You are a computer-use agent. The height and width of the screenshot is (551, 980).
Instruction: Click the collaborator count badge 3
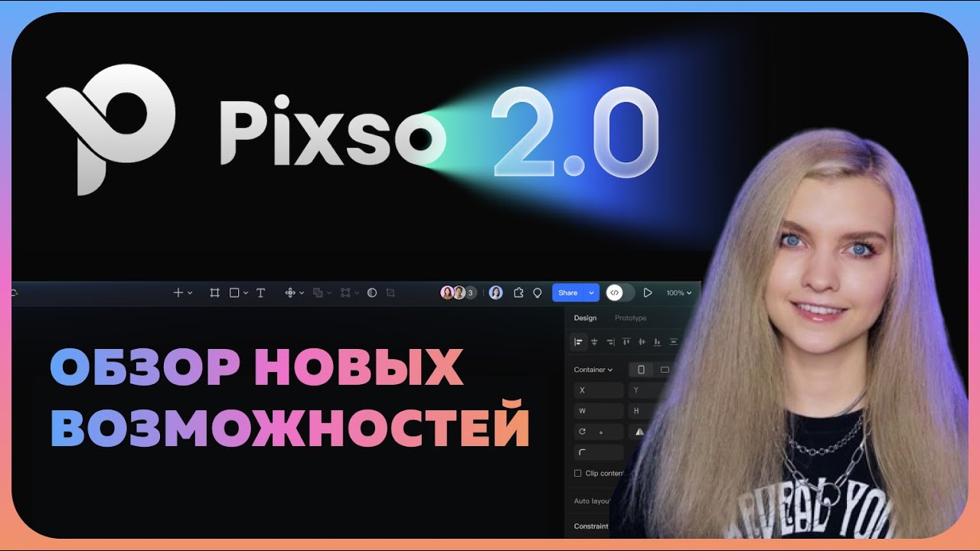pos(471,292)
